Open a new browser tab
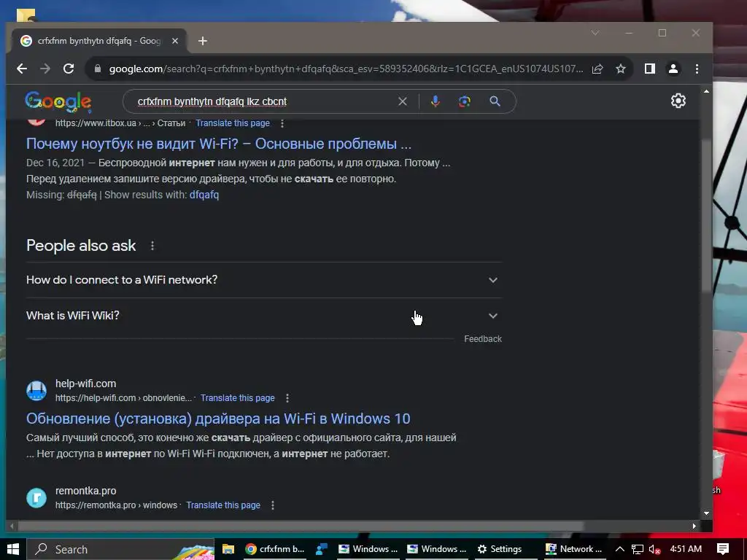This screenshot has height=560, width=747. click(203, 41)
